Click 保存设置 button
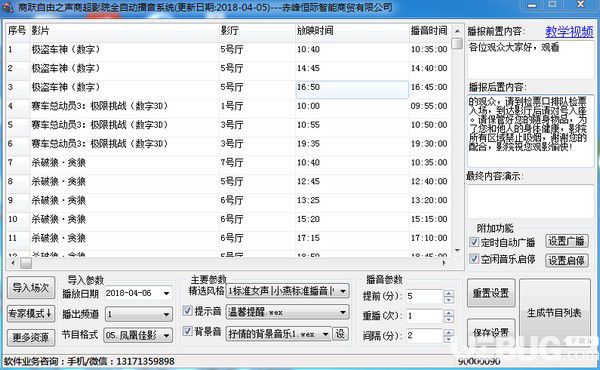 pyautogui.click(x=491, y=332)
